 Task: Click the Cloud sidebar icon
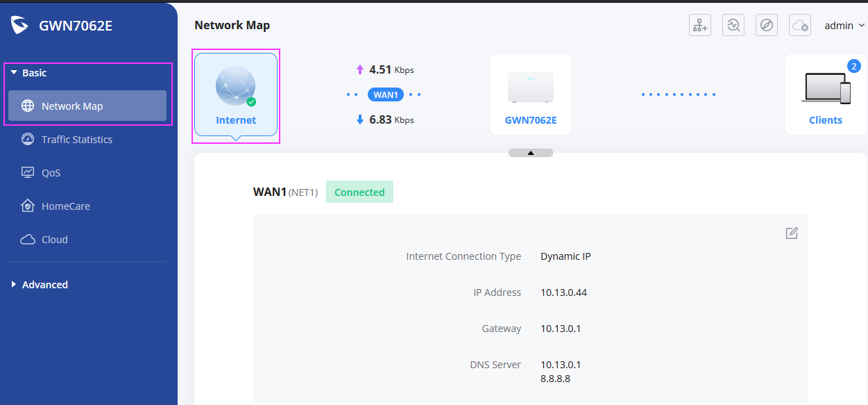click(28, 240)
